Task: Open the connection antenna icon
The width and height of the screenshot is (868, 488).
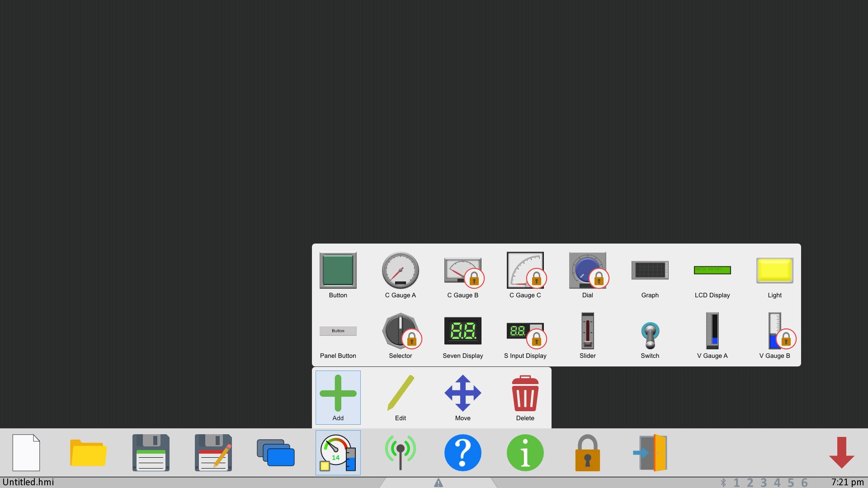Action: click(400, 452)
